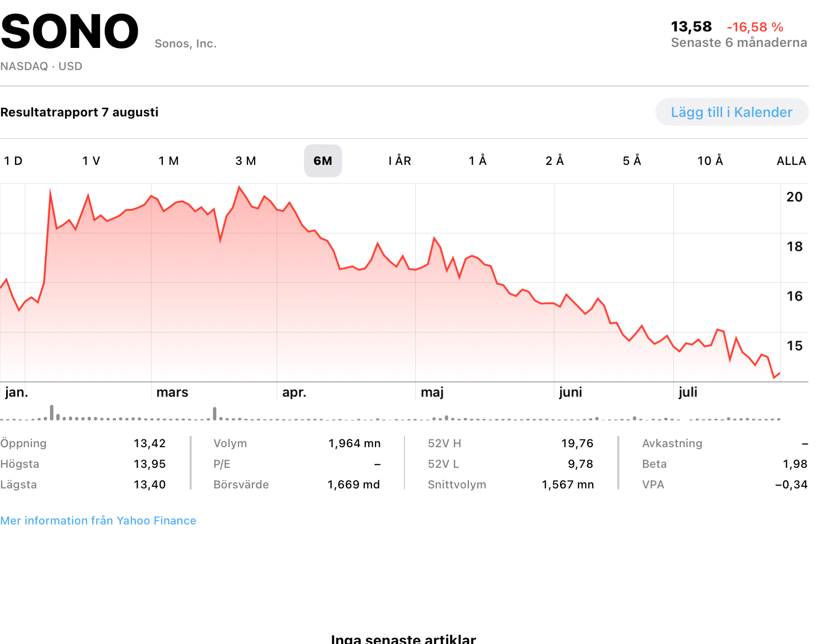
Task: Click the maj axis label
Action: point(432,393)
